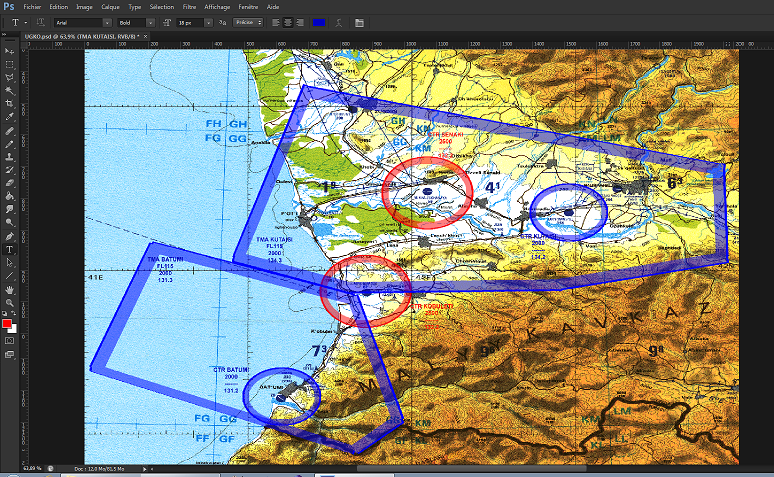Align text right

tap(300, 23)
